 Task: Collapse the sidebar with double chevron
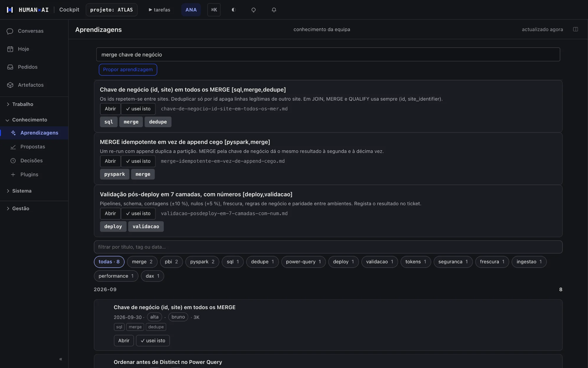[61, 359]
